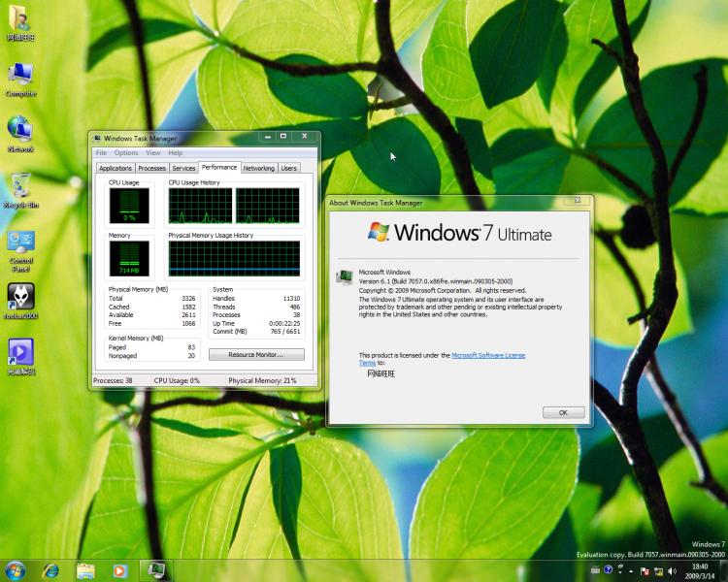Switch to the Processes tab
Viewport: 728px width, 582px height.
pyautogui.click(x=151, y=168)
